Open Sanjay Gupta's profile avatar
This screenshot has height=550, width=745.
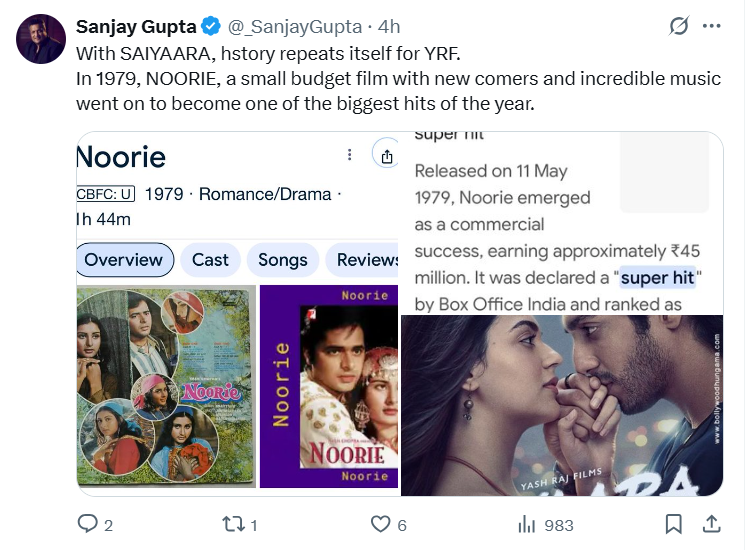point(40,40)
